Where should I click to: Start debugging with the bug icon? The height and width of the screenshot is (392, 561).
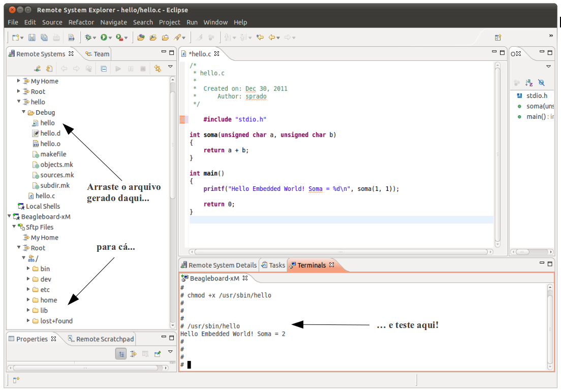coord(88,38)
